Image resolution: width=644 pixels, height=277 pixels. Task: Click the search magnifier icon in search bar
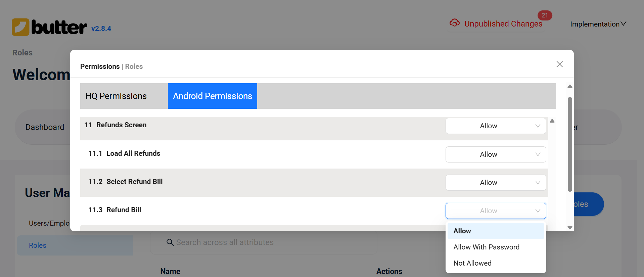170,242
